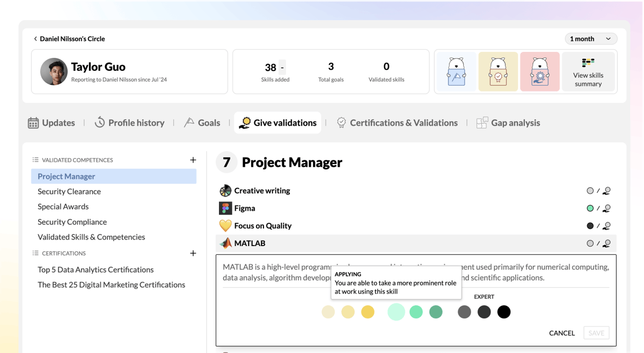Open The Best 25 Digital Marketing Certifications
644x353 pixels.
111,285
